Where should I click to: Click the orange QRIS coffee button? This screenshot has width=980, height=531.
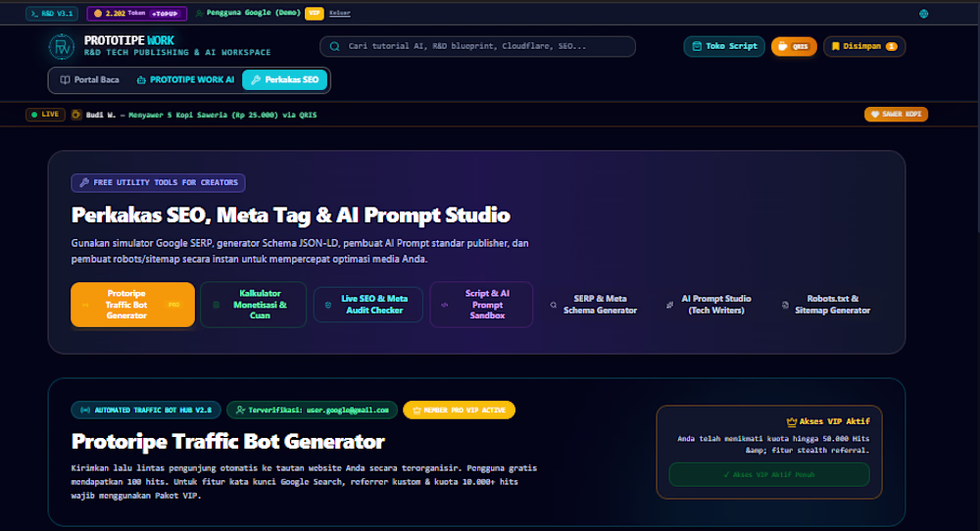pos(794,46)
